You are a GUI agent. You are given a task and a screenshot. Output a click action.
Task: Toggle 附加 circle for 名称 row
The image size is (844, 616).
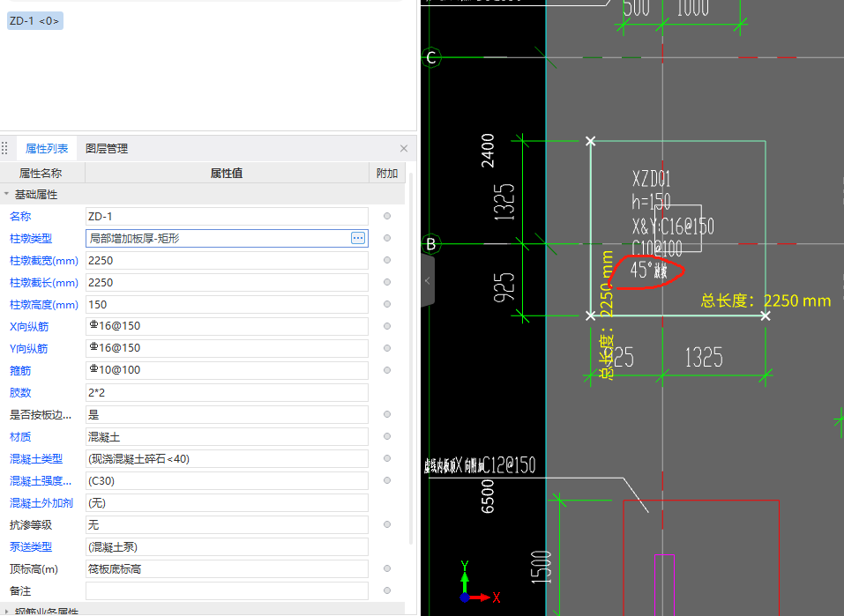[387, 216]
